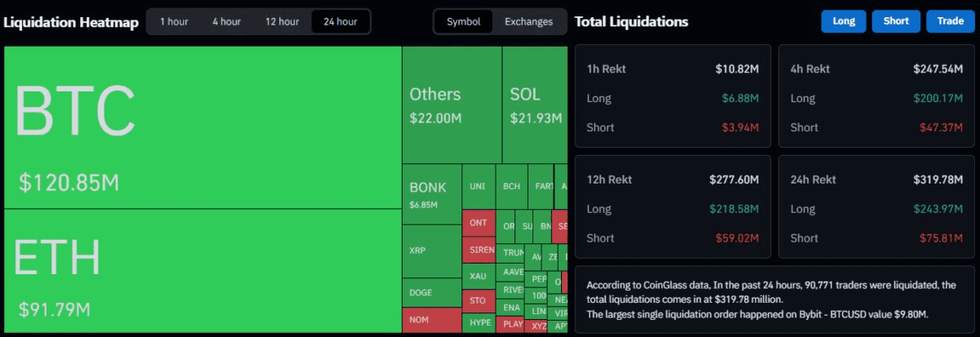Viewport: 980px width, 337px height.
Task: Switch heatmap view to Exchanges
Action: pyautogui.click(x=528, y=21)
